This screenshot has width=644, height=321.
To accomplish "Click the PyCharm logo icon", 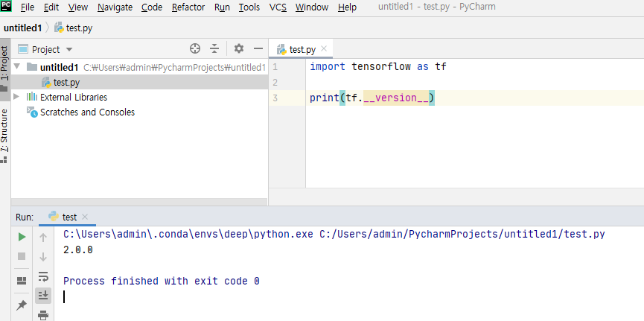I will pos(6,6).
